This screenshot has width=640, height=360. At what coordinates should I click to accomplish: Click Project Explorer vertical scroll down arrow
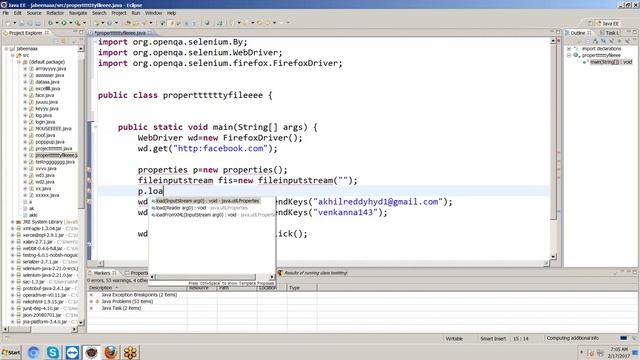(81, 322)
